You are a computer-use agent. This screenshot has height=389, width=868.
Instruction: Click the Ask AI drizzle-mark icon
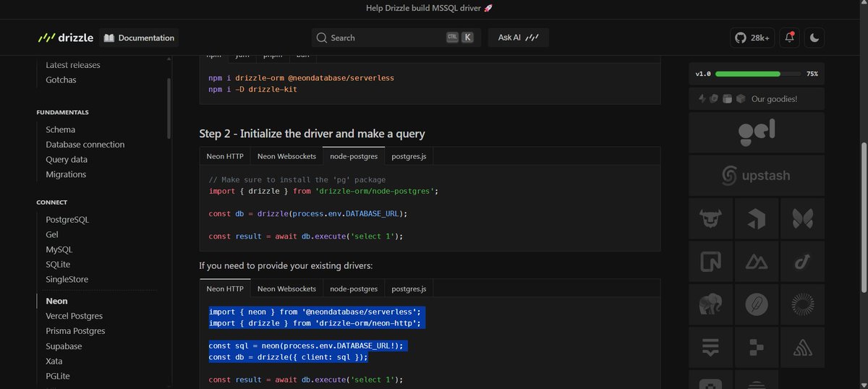point(532,38)
